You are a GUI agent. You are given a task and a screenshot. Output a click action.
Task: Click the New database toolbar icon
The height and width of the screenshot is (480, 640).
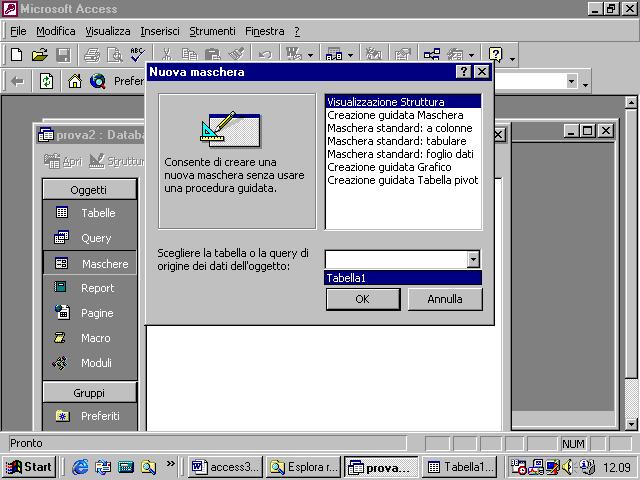pyautogui.click(x=16, y=55)
